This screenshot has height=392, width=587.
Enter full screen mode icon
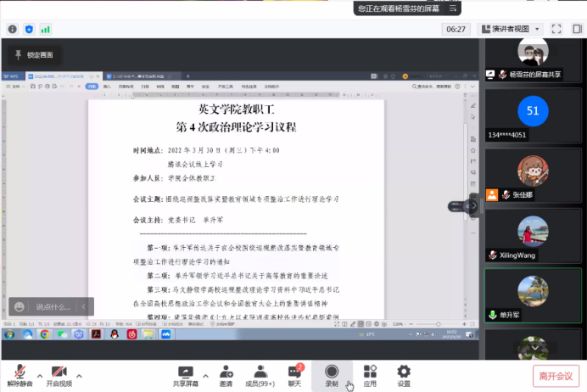pos(555,28)
